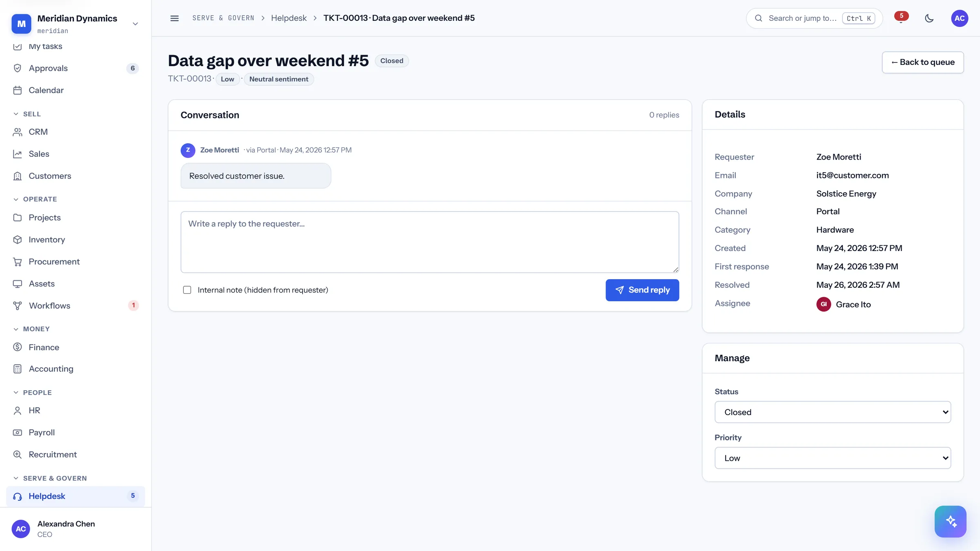Click the Inventory box icon

click(x=18, y=240)
